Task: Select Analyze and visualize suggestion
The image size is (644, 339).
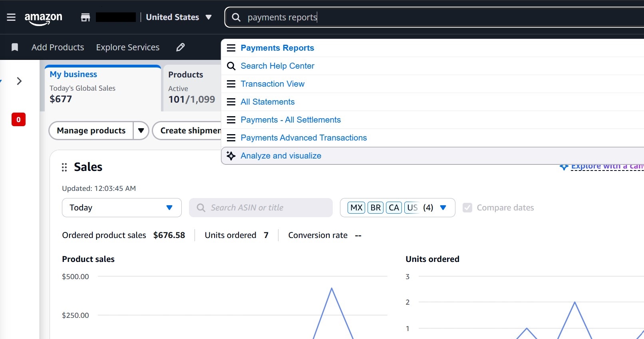Action: (x=432, y=156)
